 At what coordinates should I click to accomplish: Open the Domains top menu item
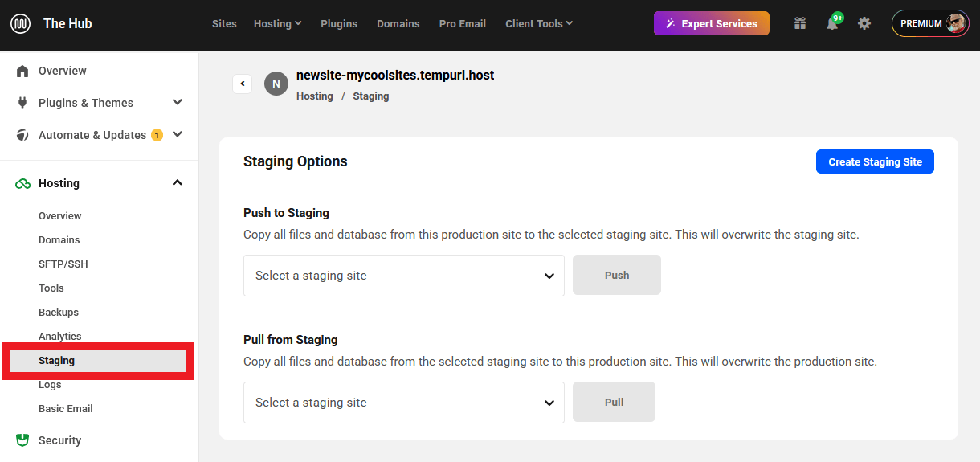[398, 23]
